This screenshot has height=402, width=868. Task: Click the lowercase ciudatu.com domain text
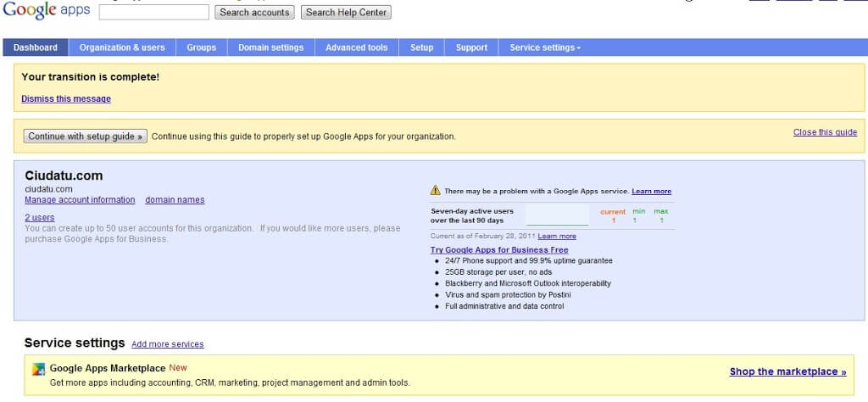pos(48,189)
